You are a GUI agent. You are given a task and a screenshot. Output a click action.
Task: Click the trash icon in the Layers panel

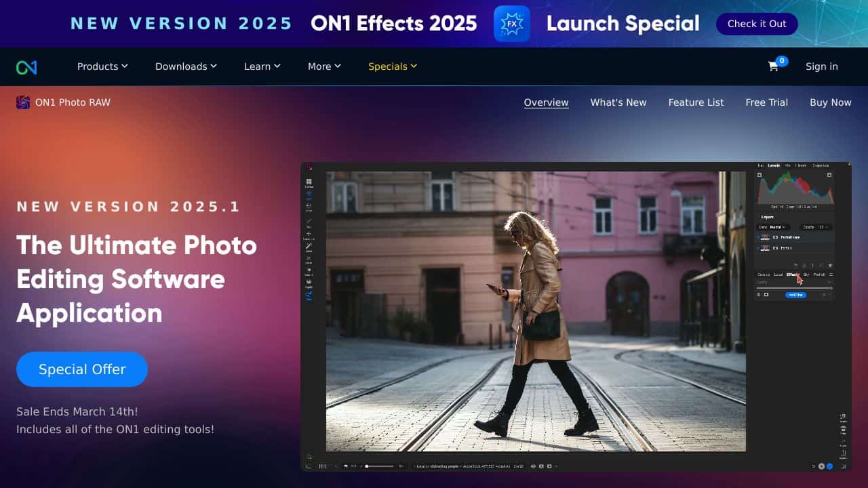pos(830,266)
